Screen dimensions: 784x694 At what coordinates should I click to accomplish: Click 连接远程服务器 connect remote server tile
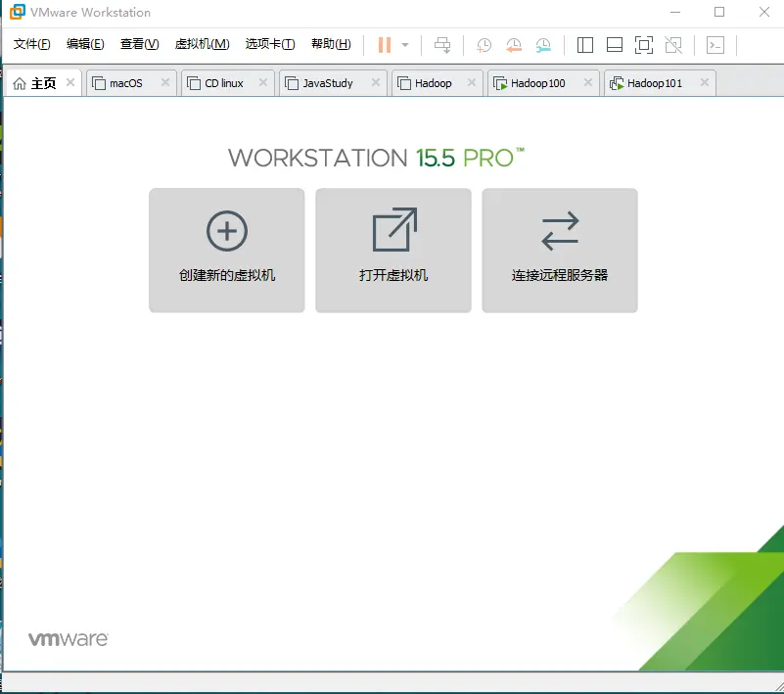pyautogui.click(x=560, y=250)
